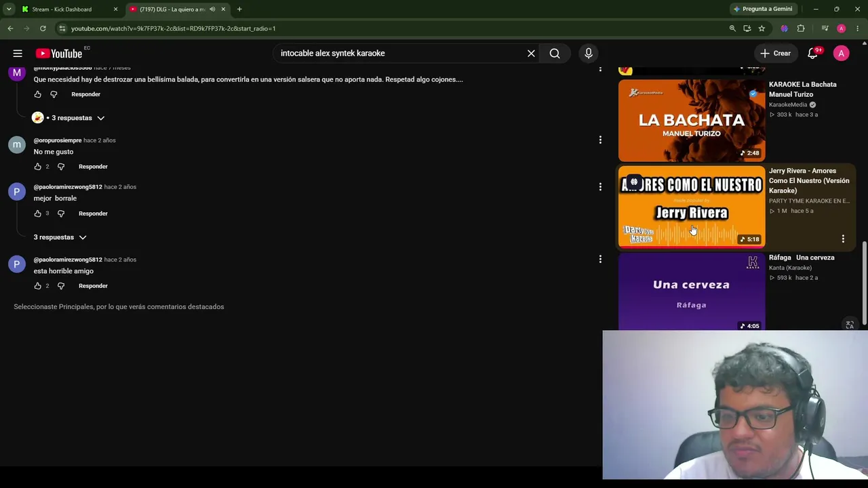View site information next to URL
Image resolution: width=868 pixels, height=488 pixels.
pyautogui.click(x=62, y=28)
